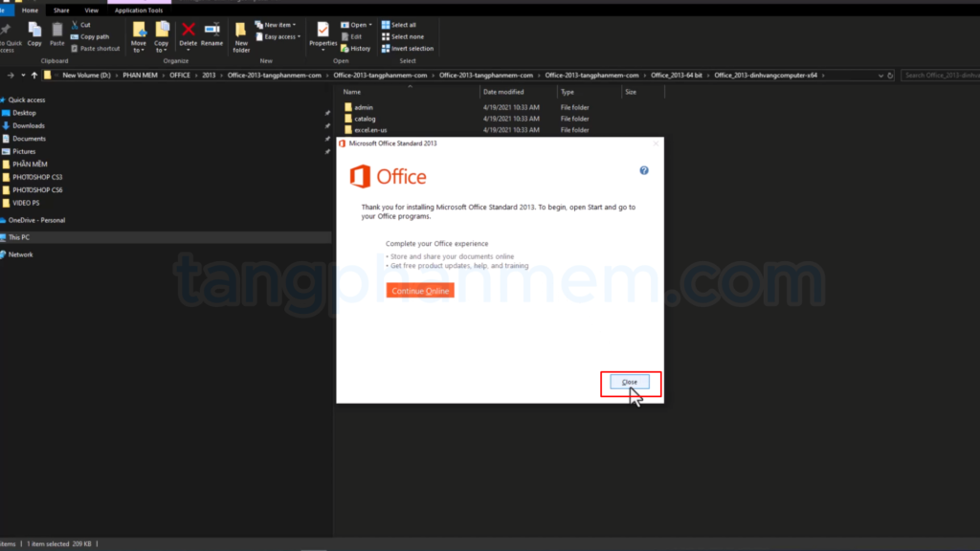This screenshot has width=980, height=551.
Task: Open the Easy access dropdown
Action: tap(278, 37)
